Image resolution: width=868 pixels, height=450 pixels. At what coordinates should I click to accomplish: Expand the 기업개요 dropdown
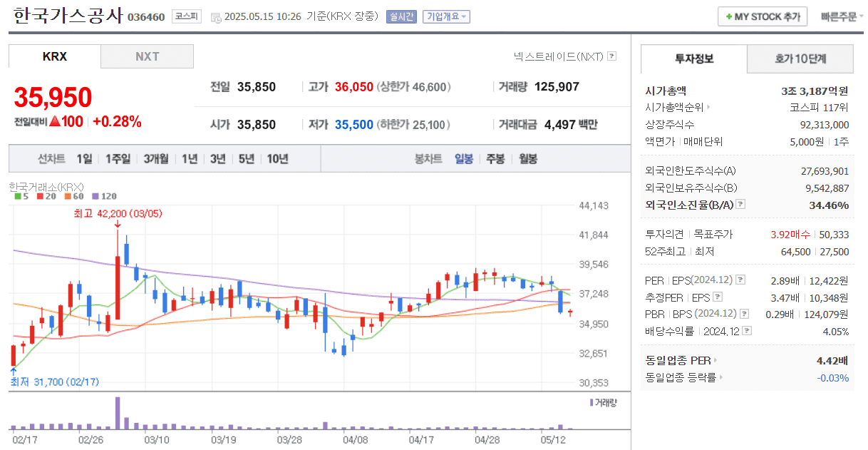click(445, 16)
